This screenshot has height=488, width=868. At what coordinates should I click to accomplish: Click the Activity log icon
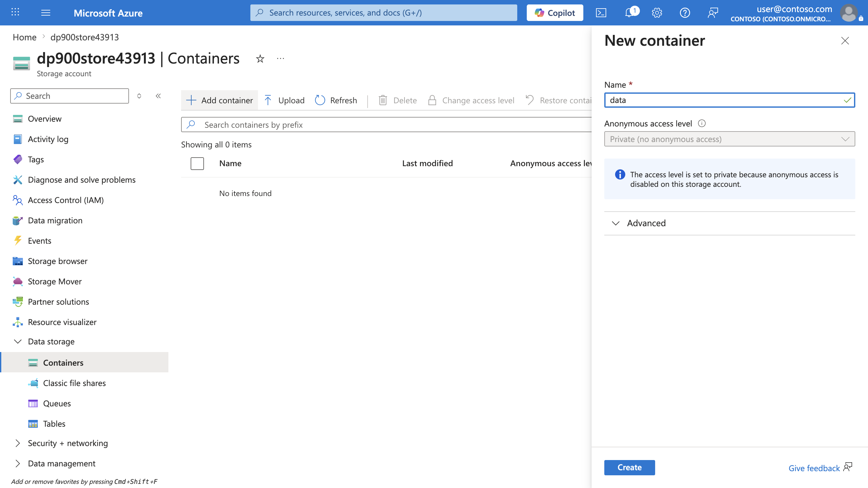click(17, 139)
